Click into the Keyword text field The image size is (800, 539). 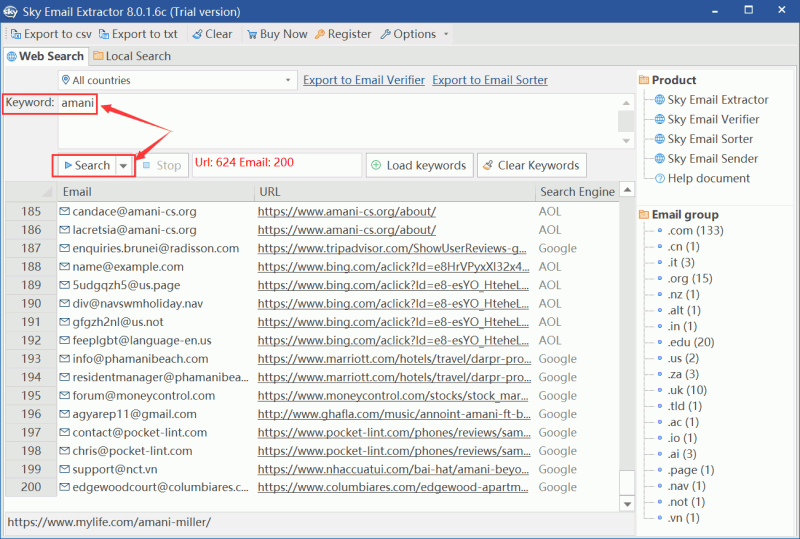pyautogui.click(x=337, y=121)
